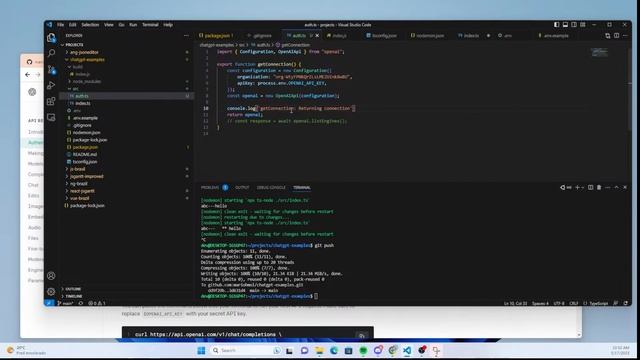Expand the node_modules folder
Screen dimensions: 640x360
(x=127, y=82)
